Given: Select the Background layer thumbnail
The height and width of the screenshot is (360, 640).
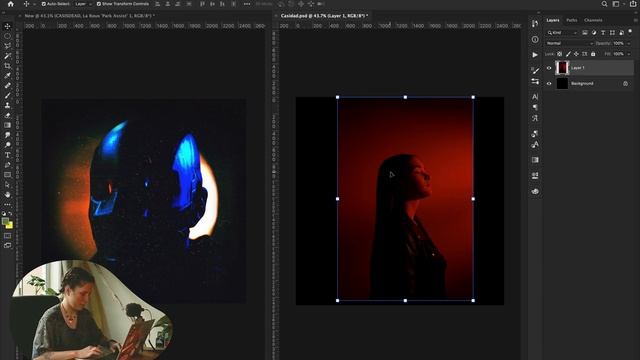Looking at the screenshot, I should (x=562, y=84).
